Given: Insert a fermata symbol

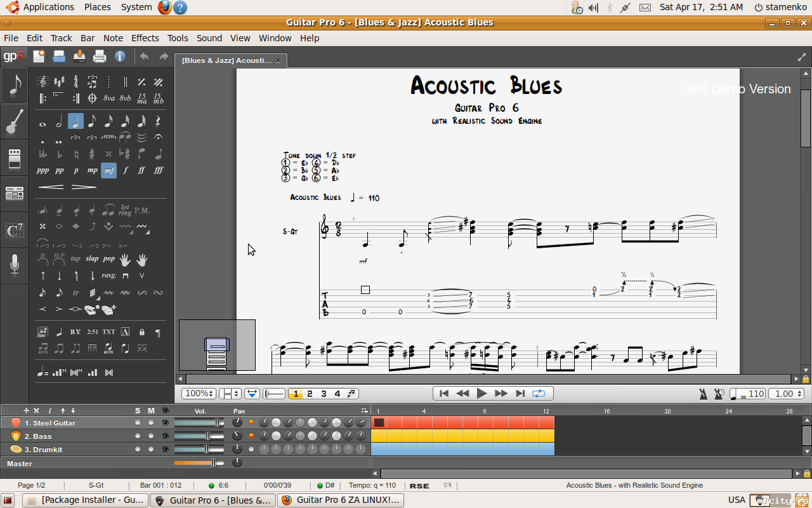Looking at the screenshot, I should point(158,137).
